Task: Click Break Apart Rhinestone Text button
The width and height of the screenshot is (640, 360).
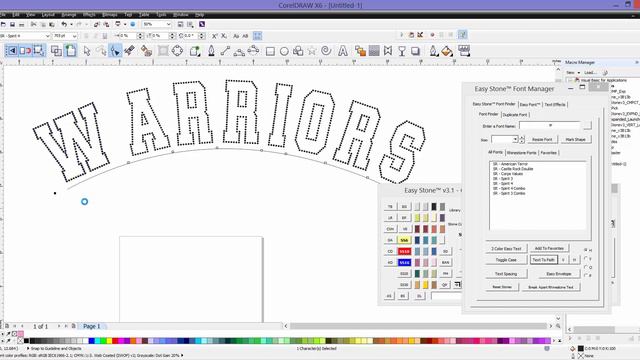Action: click(x=551, y=287)
